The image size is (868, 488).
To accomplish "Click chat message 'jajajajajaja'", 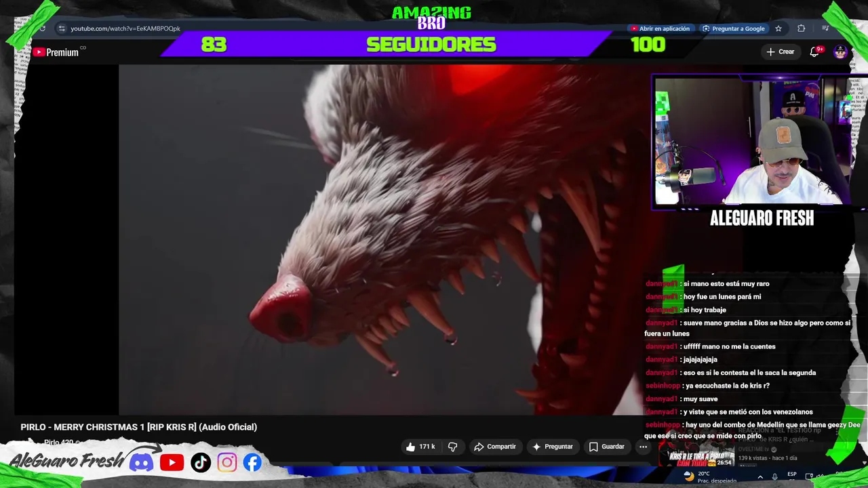I will tap(701, 360).
